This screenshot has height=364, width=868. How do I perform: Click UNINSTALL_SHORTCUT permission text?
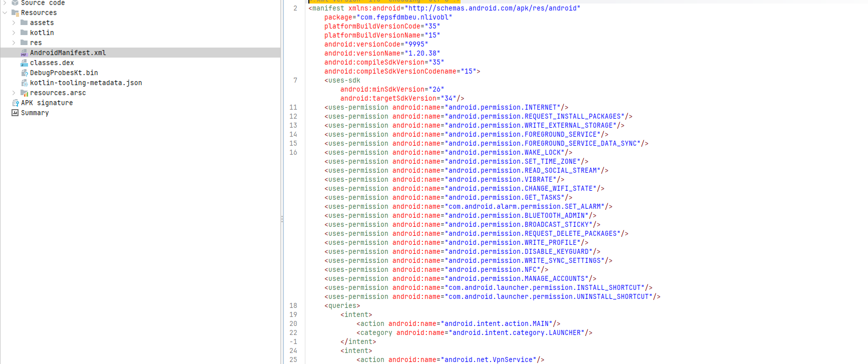pyautogui.click(x=613, y=296)
